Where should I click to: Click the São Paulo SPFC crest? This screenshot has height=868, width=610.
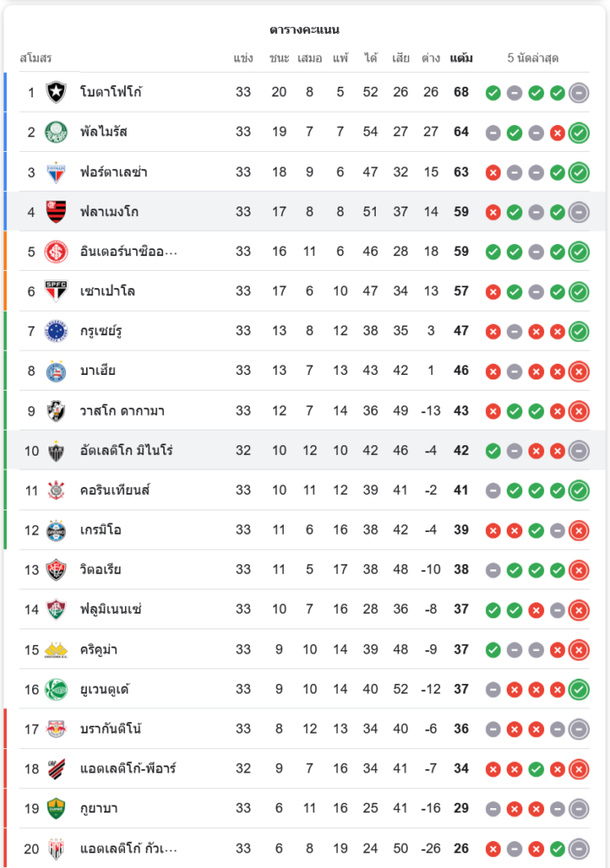point(56,291)
